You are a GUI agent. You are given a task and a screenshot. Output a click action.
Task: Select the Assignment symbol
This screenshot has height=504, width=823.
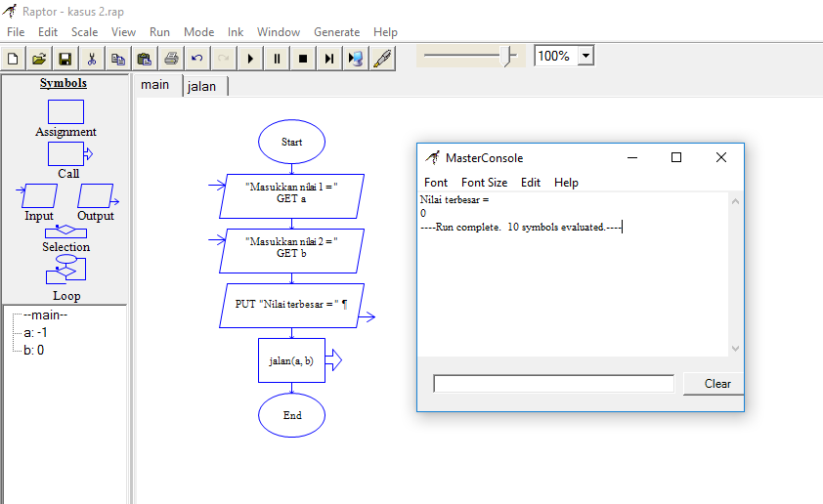coord(65,111)
